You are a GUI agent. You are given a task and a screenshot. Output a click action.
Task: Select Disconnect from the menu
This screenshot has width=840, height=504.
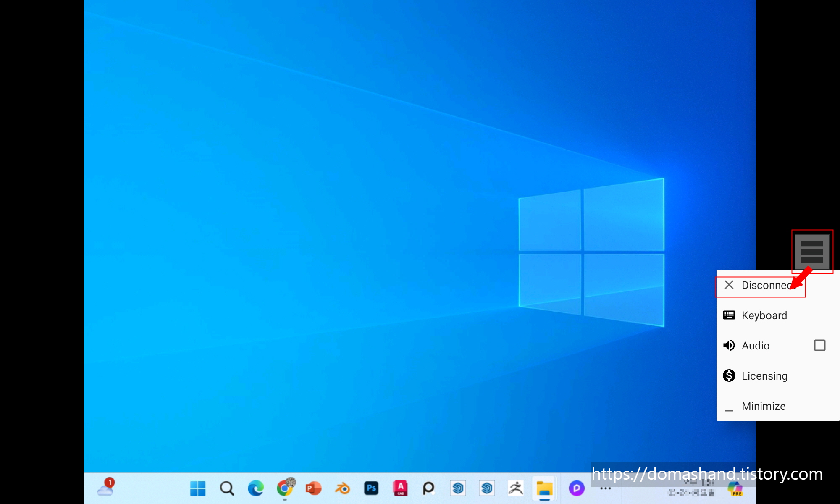click(x=760, y=286)
